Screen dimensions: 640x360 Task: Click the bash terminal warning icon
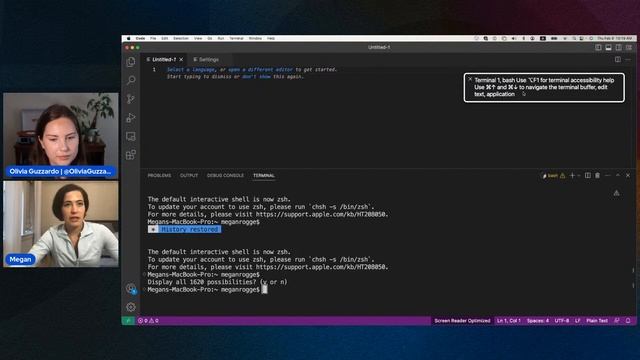click(563, 176)
